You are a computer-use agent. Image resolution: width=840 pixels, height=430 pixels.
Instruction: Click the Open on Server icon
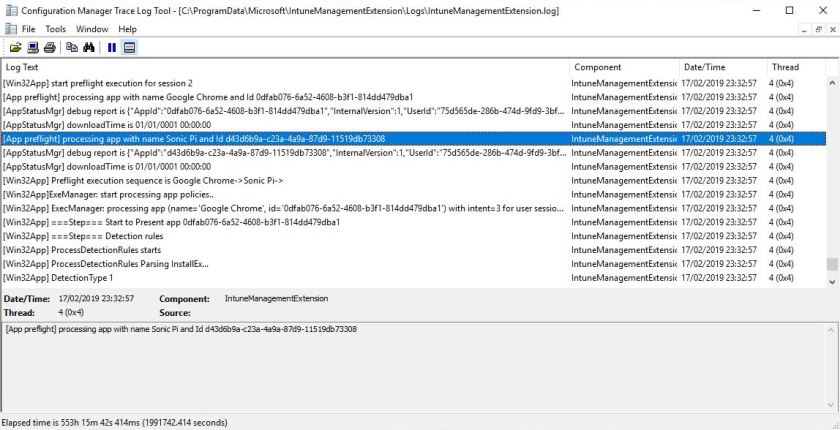click(32, 47)
